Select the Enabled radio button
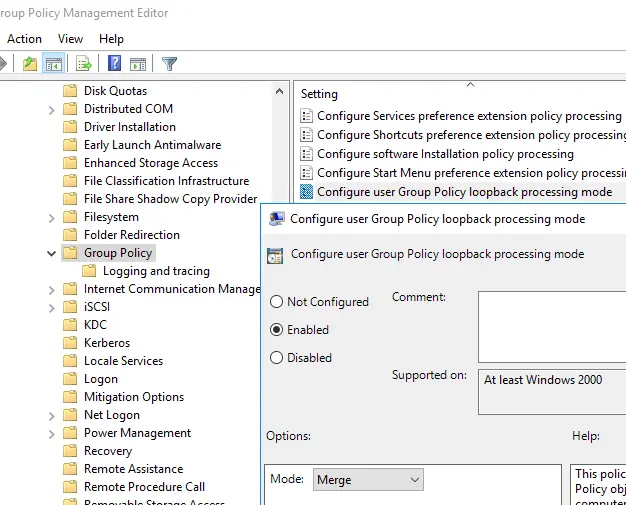 276,329
